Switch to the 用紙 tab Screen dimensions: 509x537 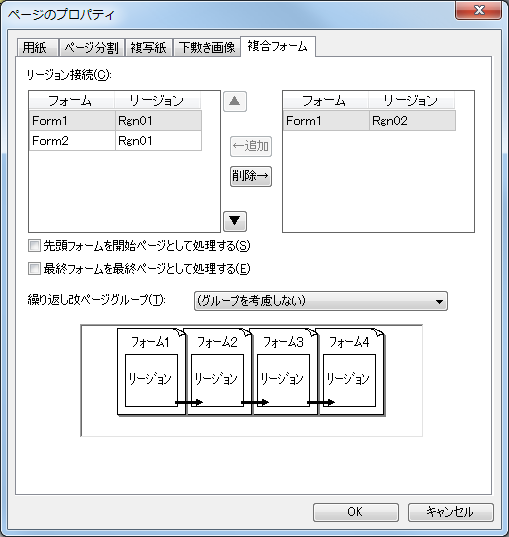tap(35, 47)
